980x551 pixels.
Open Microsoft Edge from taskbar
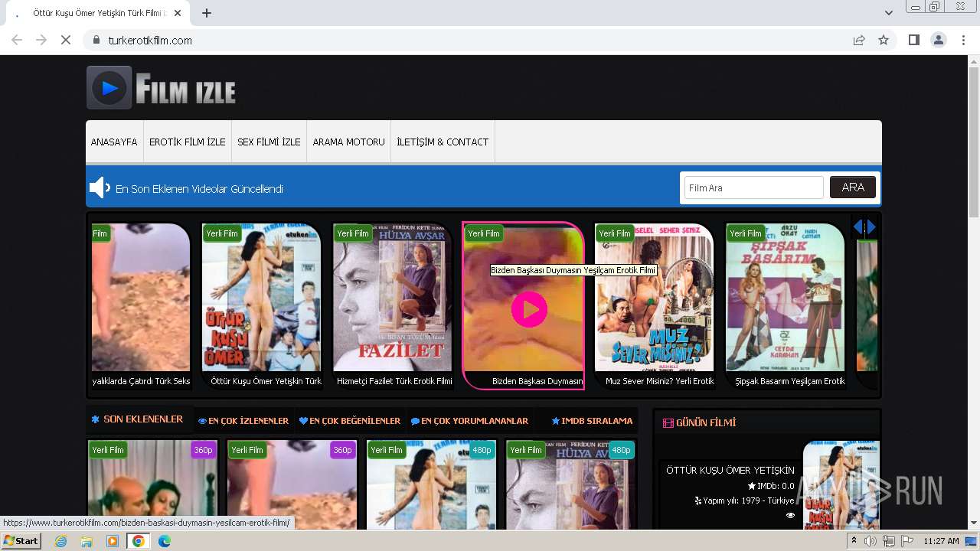[x=165, y=541]
